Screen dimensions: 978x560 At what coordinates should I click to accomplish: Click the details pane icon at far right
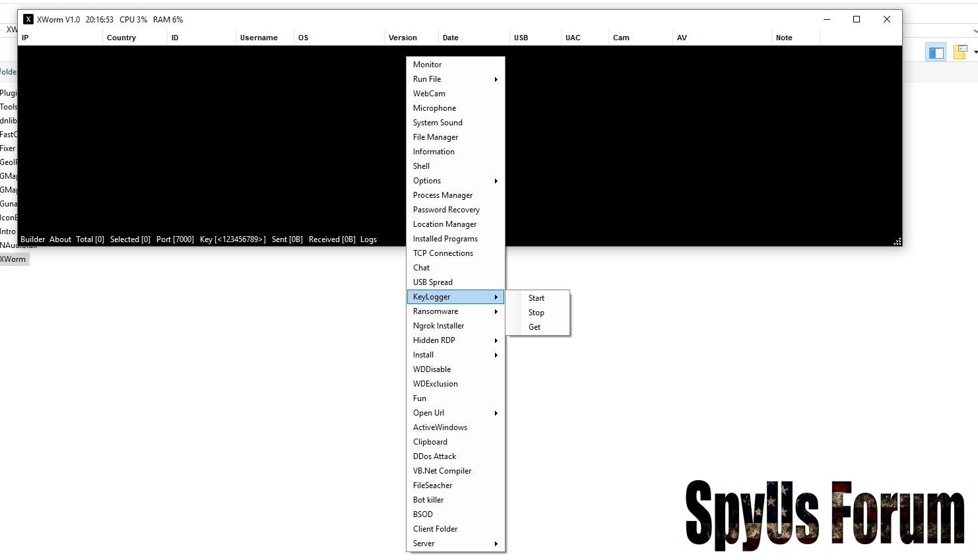coord(961,52)
